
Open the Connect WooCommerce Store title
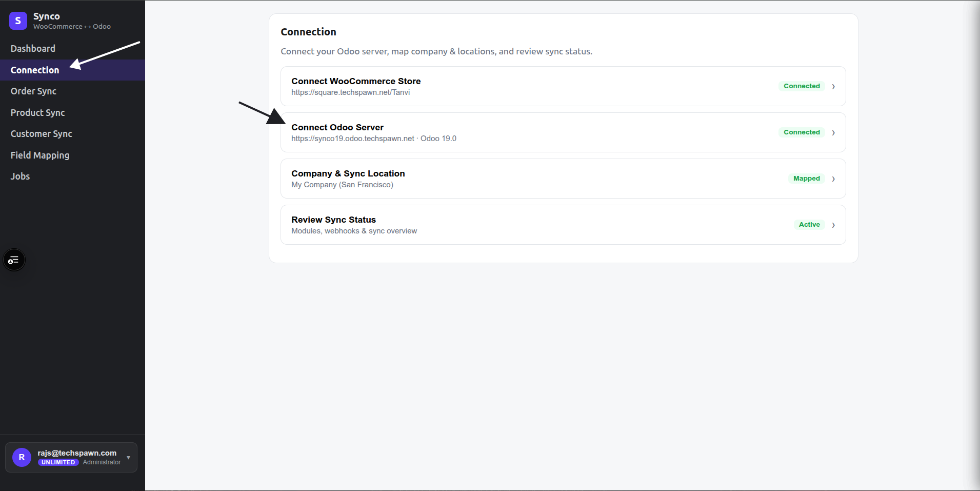pyautogui.click(x=356, y=81)
